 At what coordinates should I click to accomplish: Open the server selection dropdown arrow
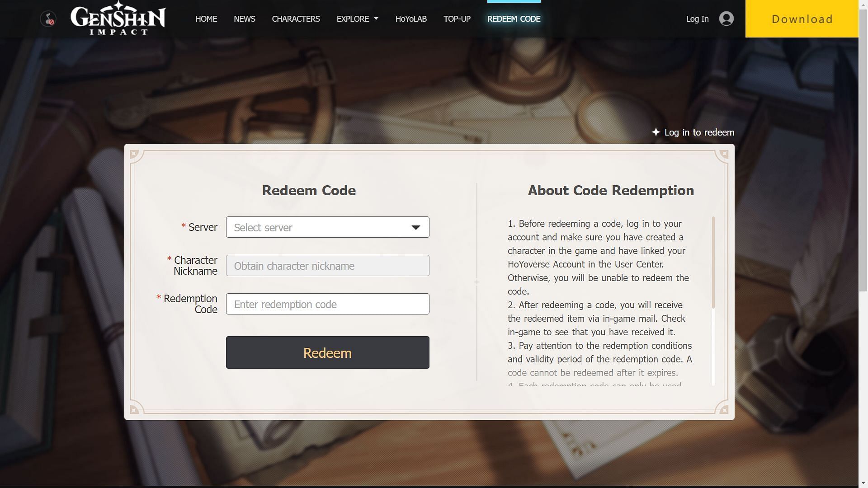pos(415,227)
